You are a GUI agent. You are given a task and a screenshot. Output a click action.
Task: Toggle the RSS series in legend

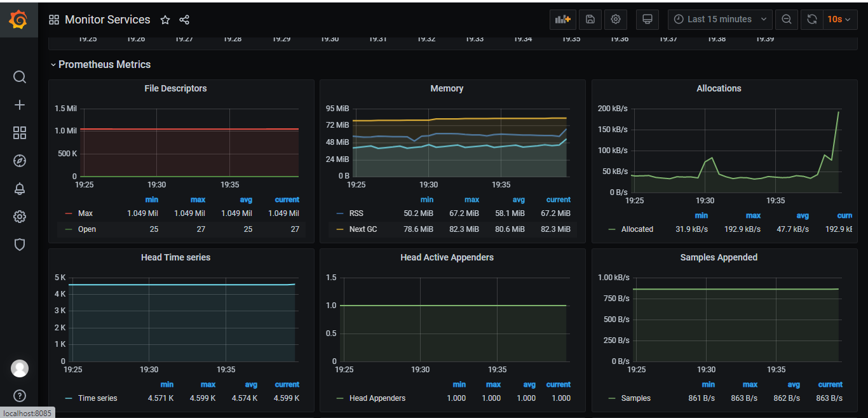356,213
